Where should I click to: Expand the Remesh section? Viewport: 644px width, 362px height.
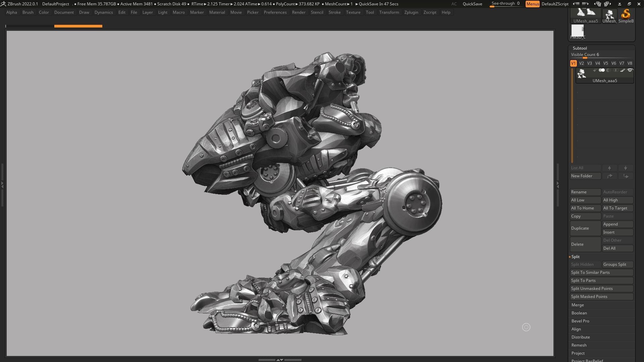tap(579, 345)
